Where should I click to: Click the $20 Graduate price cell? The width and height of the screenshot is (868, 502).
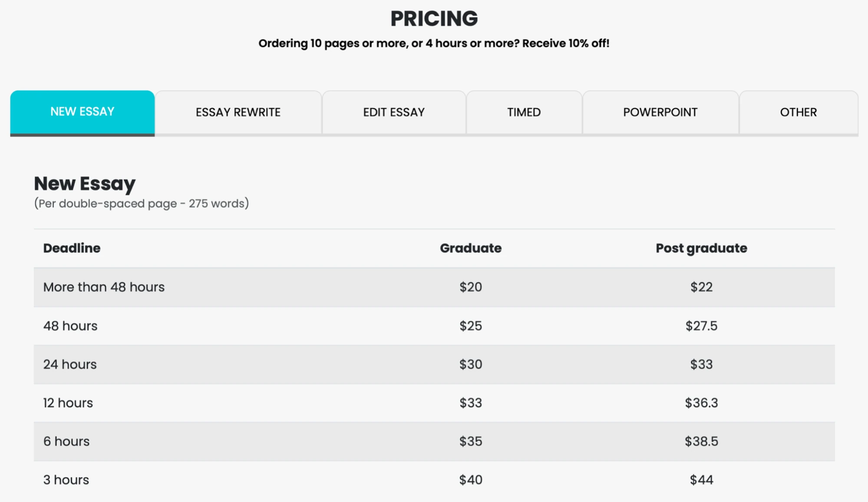[x=471, y=287]
